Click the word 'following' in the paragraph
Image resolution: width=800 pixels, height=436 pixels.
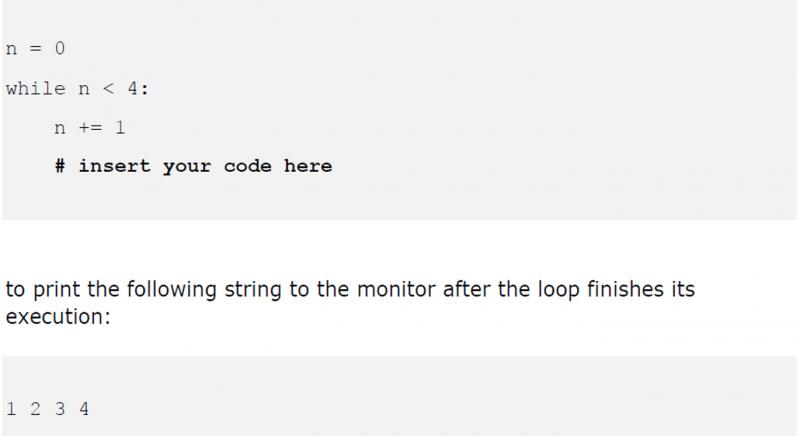coord(171,290)
